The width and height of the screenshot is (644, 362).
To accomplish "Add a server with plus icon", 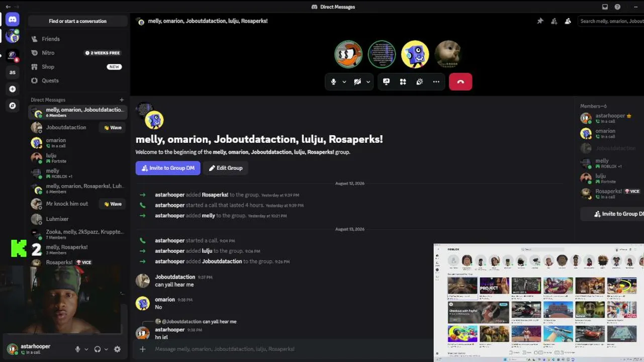I will tap(13, 89).
